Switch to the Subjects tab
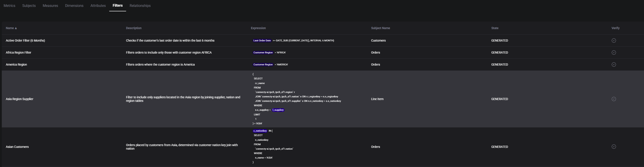The width and height of the screenshot is (644, 167). click(29, 6)
